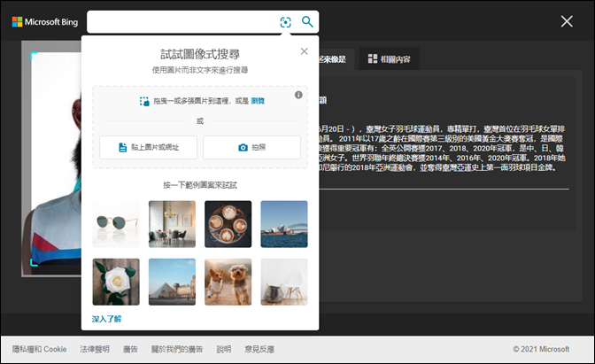Close the Bing image viewer with large X
The height and width of the screenshot is (364, 595).
point(567,21)
